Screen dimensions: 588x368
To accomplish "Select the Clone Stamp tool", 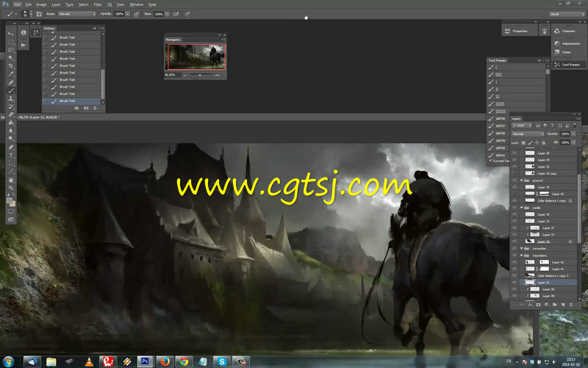I will (x=11, y=99).
